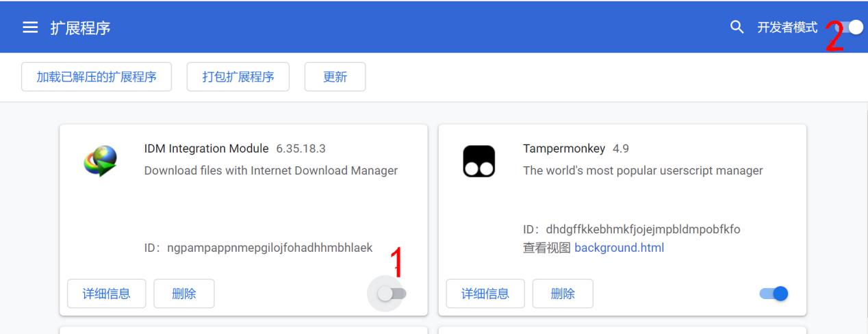The width and height of the screenshot is (868, 334).
Task: Click the ID dhdgffkkebhmkfjojejmpbldmpobfkfo text
Action: tap(632, 229)
